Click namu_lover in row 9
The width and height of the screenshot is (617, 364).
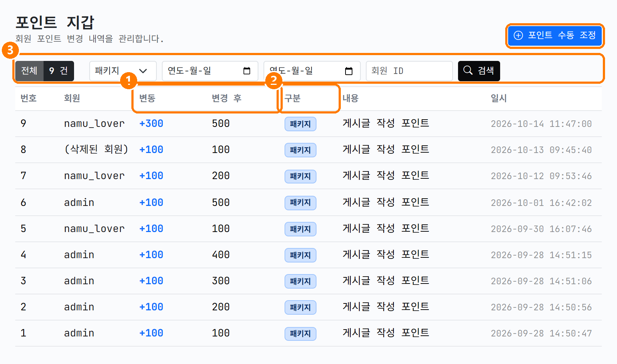(94, 124)
